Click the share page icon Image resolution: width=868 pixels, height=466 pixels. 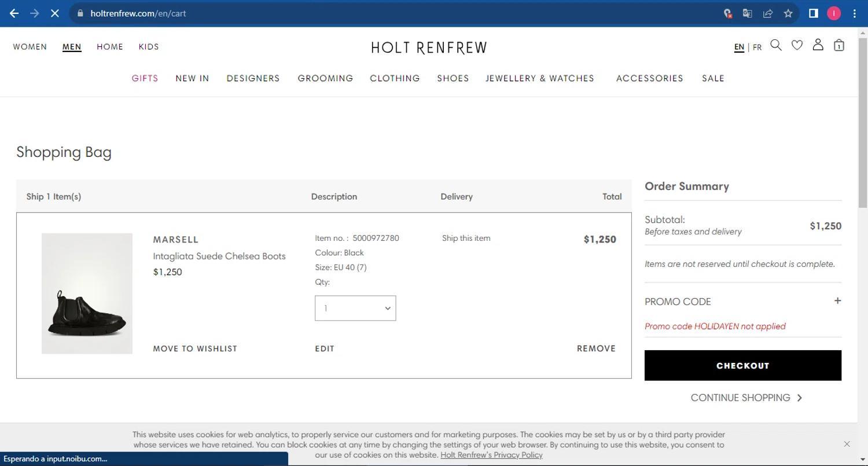768,13
